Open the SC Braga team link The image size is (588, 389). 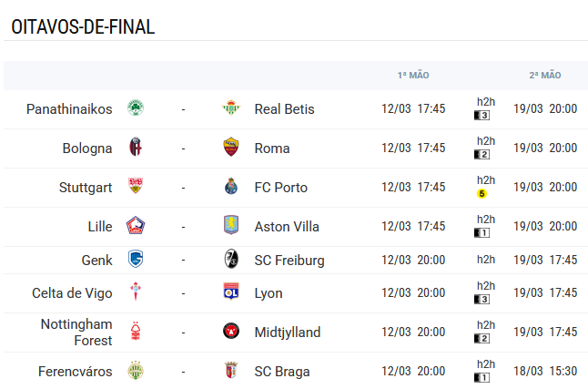[282, 371]
